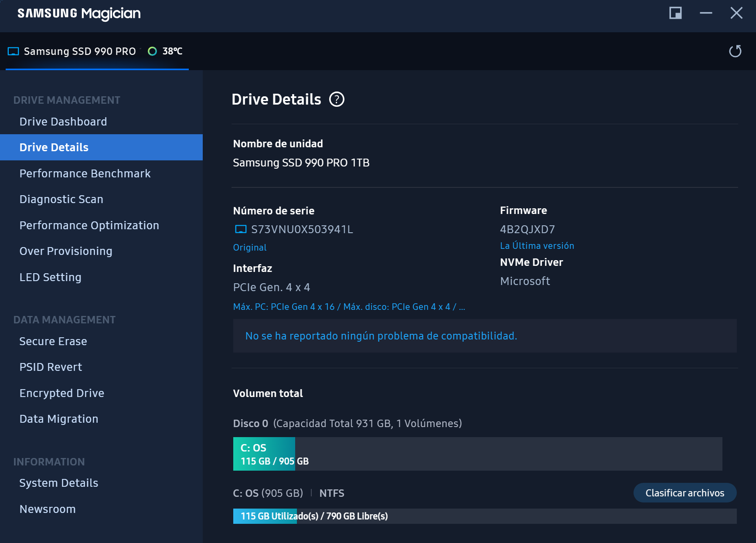
Task: Open the Drive Details help tooltip
Action: point(336,99)
